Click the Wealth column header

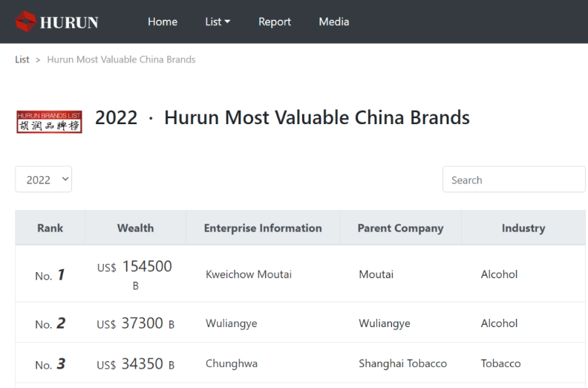point(135,228)
